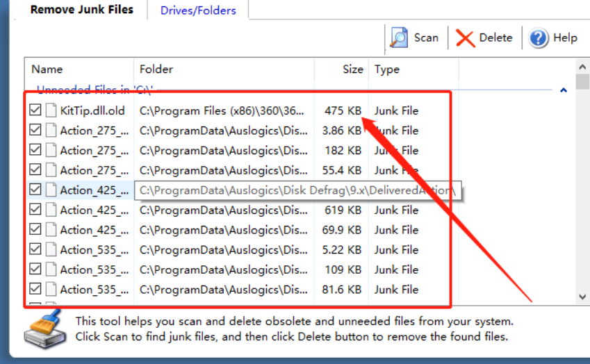
Task: Click the C:\Program Files (x86)\360 folder cell
Action: pyautogui.click(x=222, y=111)
